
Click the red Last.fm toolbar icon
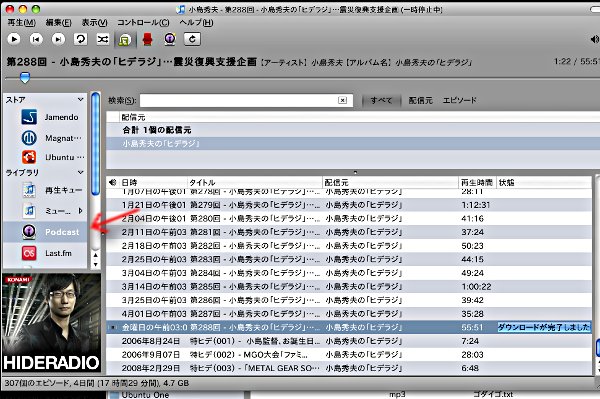pyautogui.click(x=147, y=39)
